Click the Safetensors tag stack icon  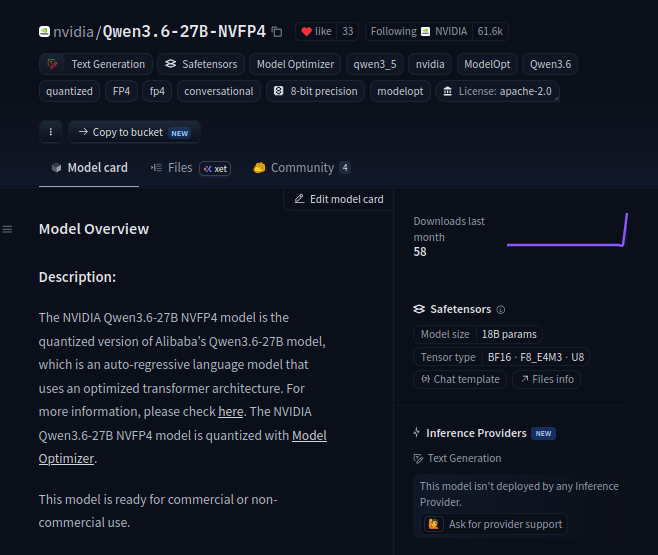coord(170,64)
